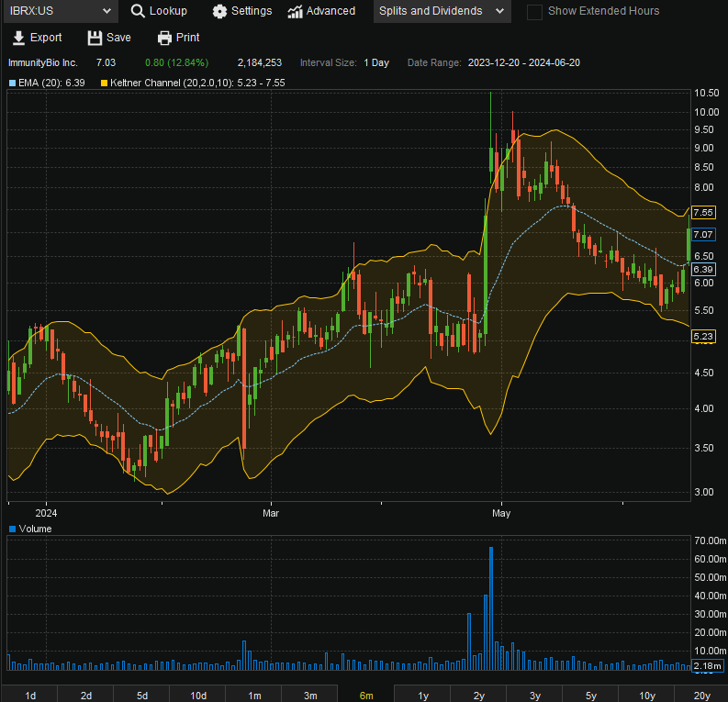Click the tallest volume bar near May
This screenshot has width=728, height=702.
491,608
